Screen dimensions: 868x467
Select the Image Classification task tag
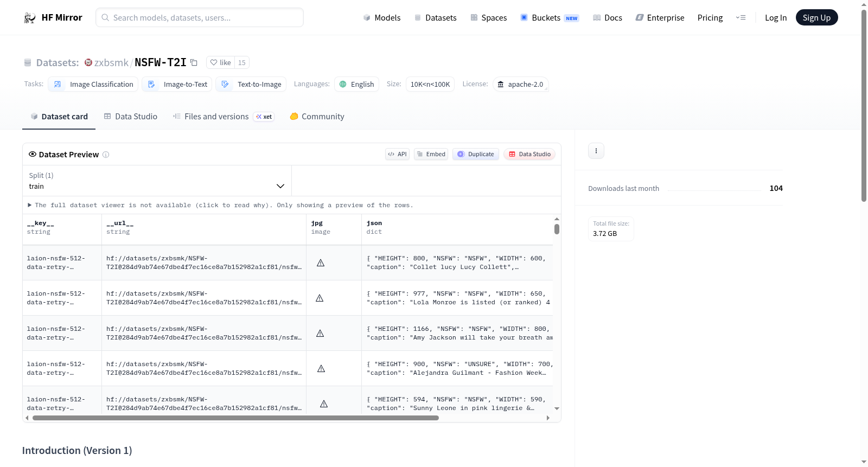click(93, 84)
